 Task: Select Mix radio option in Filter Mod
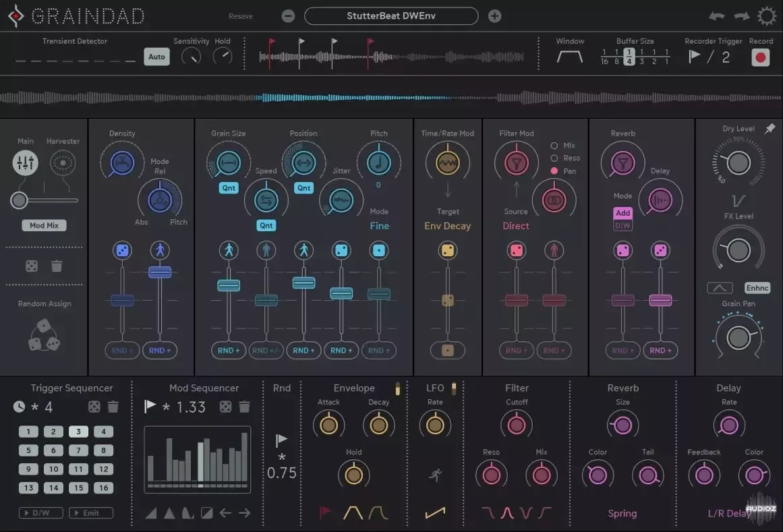pyautogui.click(x=554, y=146)
